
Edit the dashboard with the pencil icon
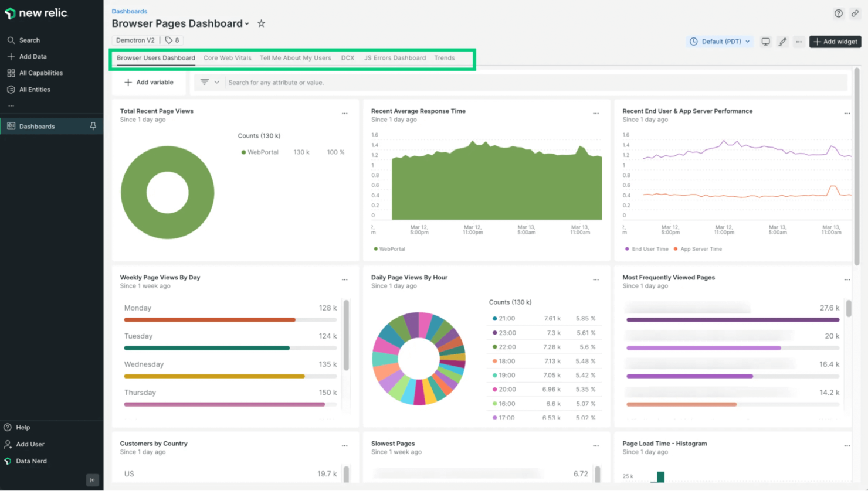pos(782,42)
